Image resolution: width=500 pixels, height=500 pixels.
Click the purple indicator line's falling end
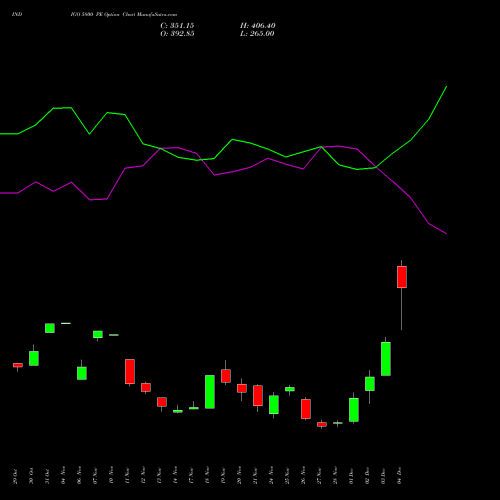(446, 233)
